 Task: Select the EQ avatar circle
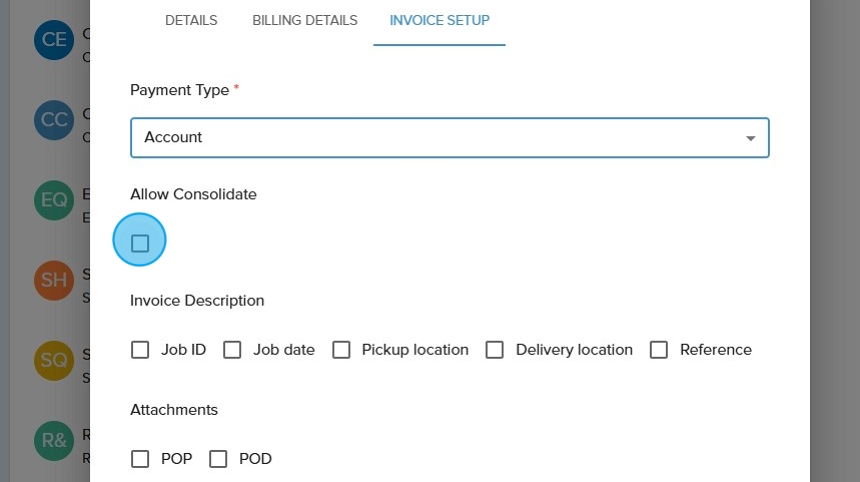pos(54,200)
